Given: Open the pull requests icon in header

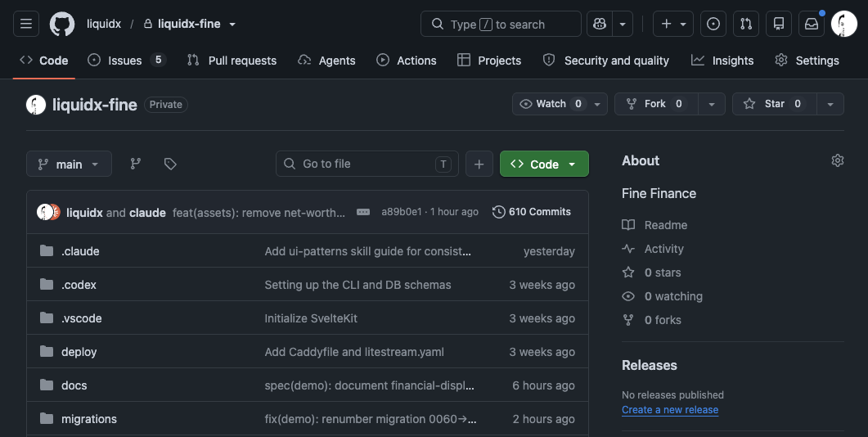Looking at the screenshot, I should click(x=746, y=24).
